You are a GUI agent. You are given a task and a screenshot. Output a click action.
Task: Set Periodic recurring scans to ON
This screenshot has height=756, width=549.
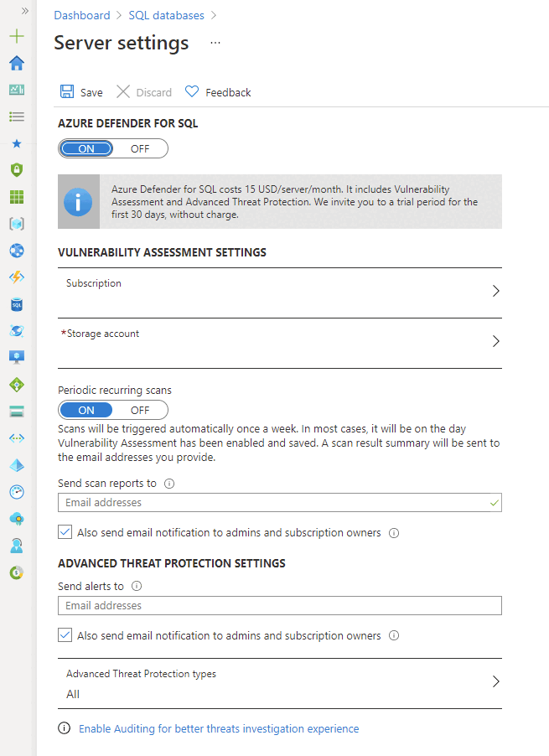pos(86,411)
